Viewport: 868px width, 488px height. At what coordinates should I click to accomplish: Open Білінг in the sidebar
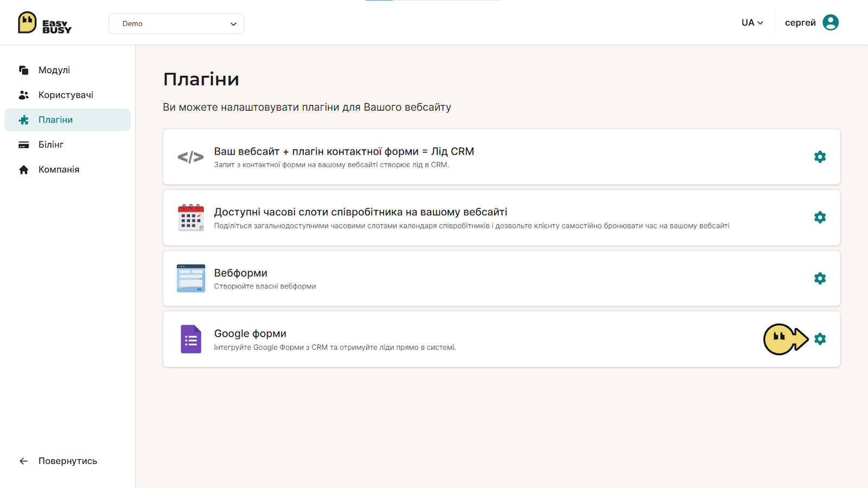point(68,145)
